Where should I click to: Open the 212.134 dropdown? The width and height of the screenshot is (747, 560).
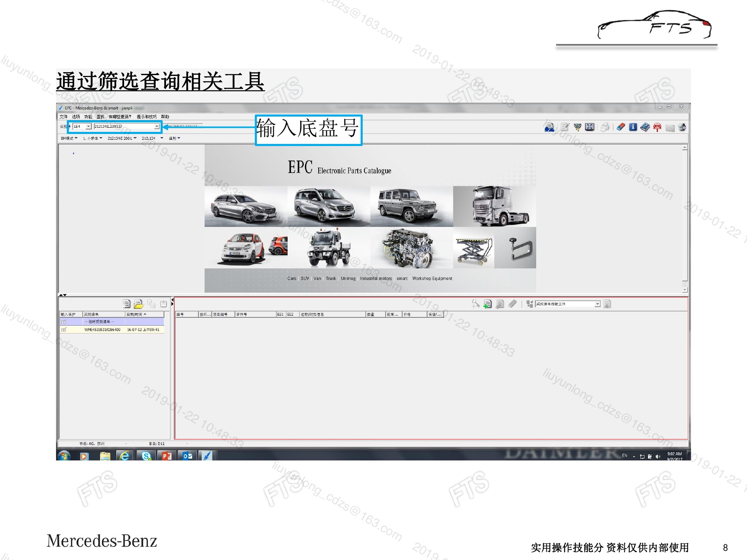click(152, 139)
